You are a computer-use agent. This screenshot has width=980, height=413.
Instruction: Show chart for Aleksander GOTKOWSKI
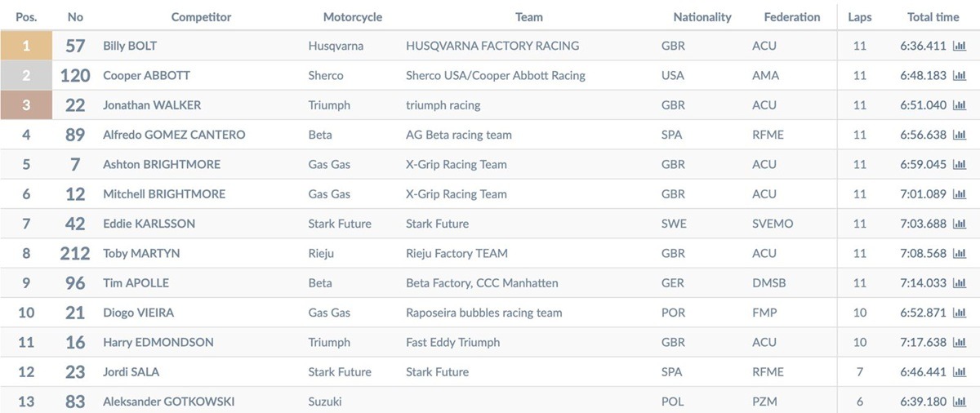960,402
